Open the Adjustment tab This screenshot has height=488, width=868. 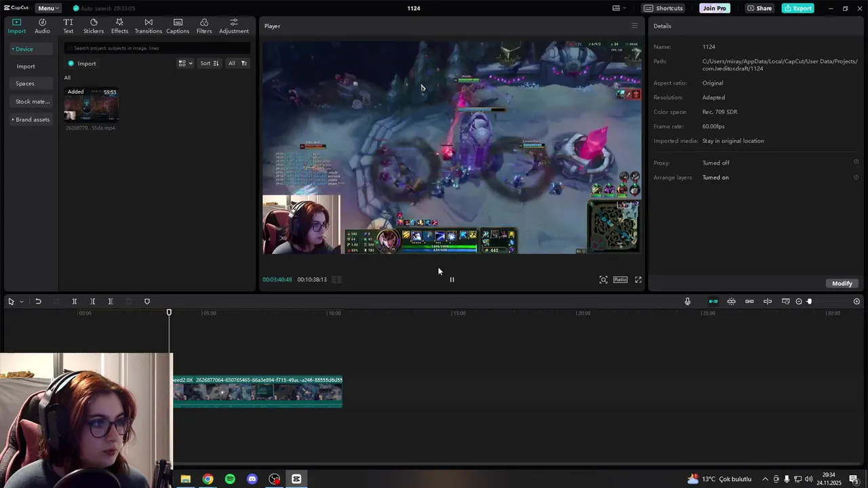[x=234, y=26]
